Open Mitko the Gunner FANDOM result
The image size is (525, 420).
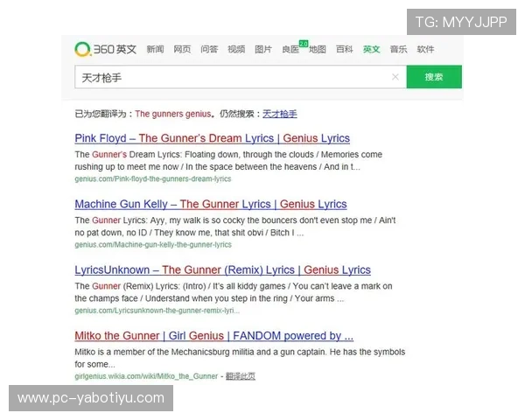213,335
